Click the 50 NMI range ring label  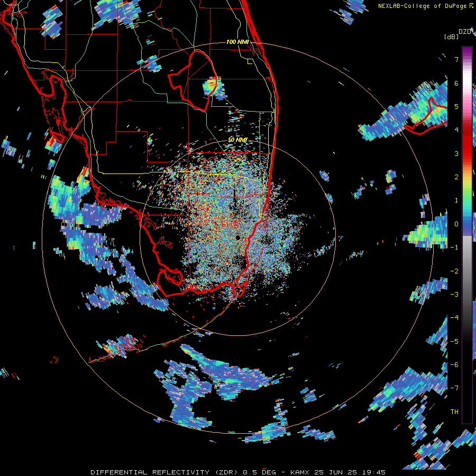click(x=237, y=140)
